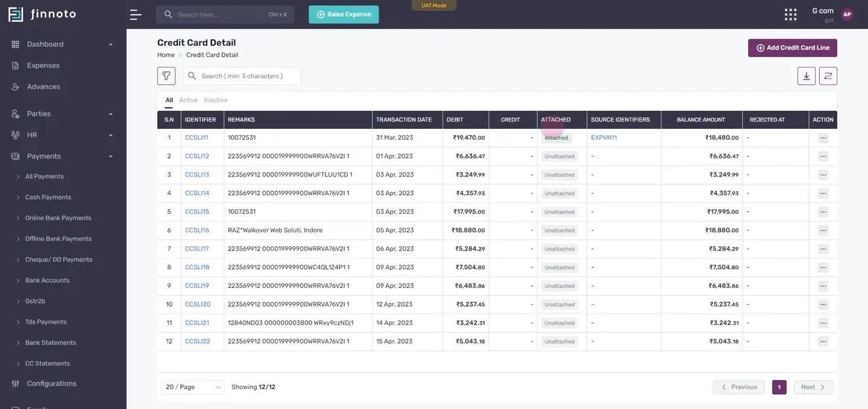Open action menu for CCSLI22 row
The width and height of the screenshot is (868, 409).
[x=823, y=342]
